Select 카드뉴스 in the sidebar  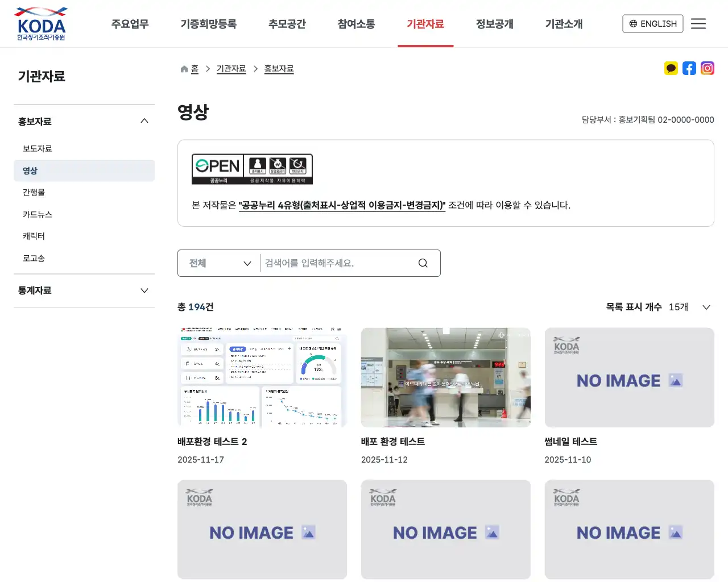[x=37, y=214]
